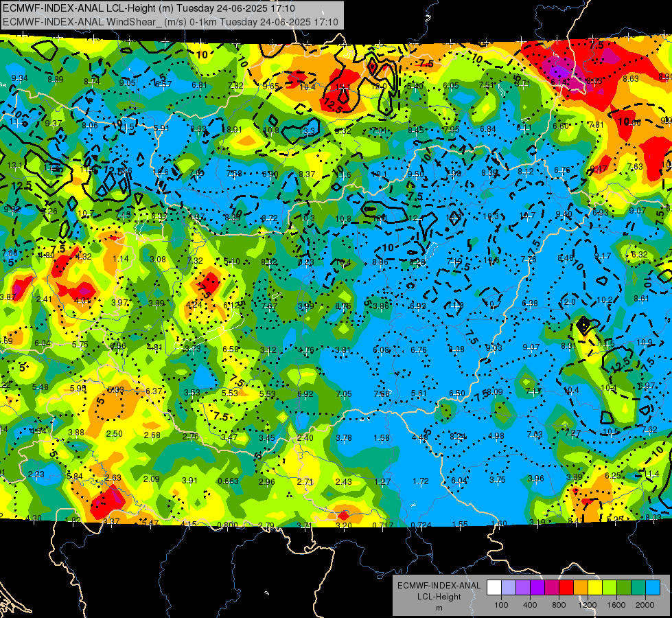Click the 7.82 wind shear value
This screenshot has width=672, height=618.
(235, 85)
